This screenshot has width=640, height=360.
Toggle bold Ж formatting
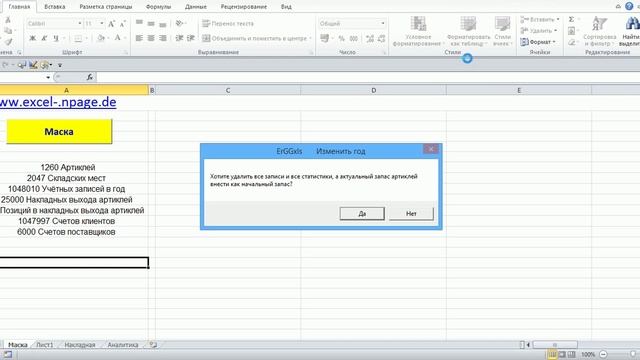point(32,38)
